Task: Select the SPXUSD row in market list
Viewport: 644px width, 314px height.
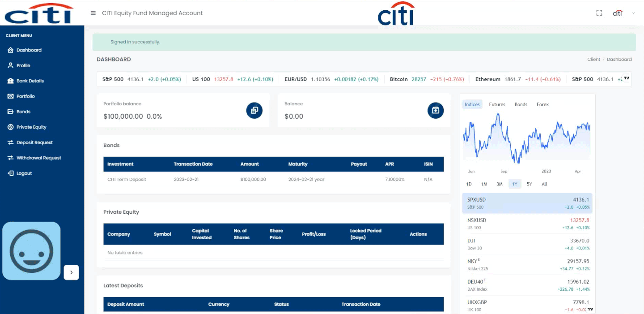Action: pyautogui.click(x=527, y=203)
